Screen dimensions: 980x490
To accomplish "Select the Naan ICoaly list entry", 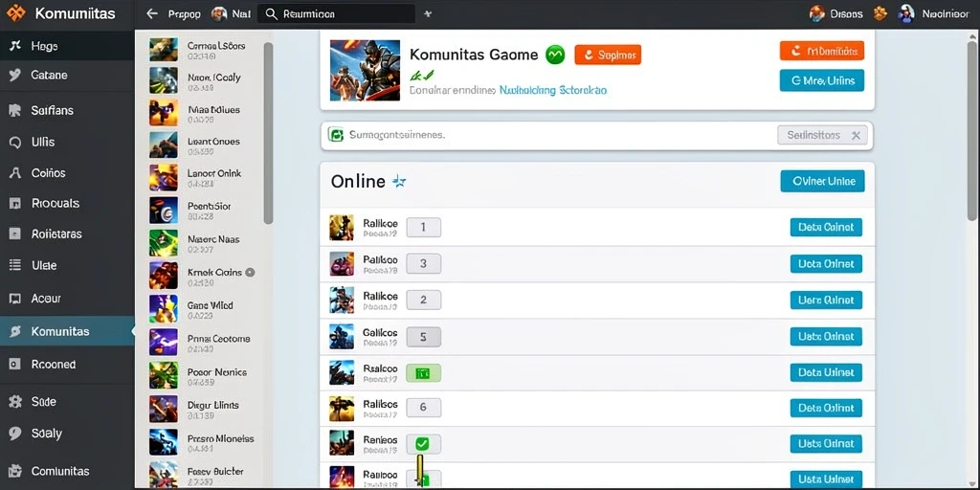I will point(205,82).
